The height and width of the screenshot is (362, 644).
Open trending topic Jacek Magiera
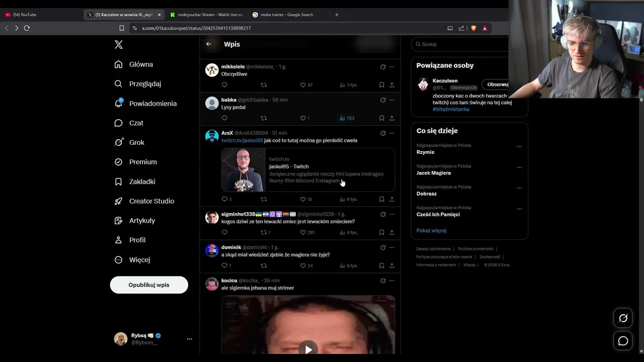tap(433, 173)
